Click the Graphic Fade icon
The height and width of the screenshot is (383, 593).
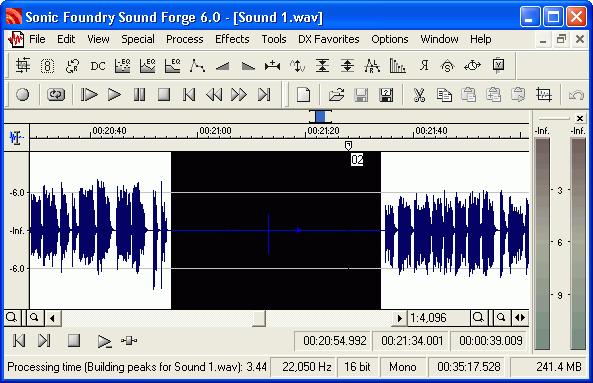click(x=197, y=66)
